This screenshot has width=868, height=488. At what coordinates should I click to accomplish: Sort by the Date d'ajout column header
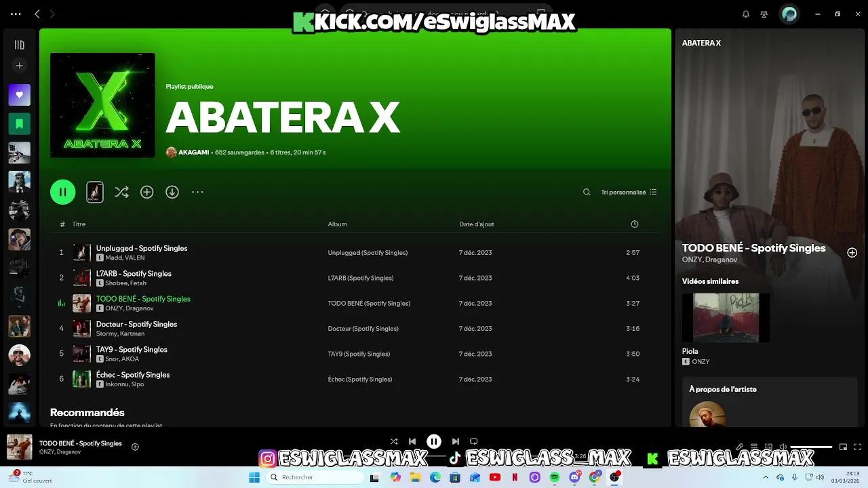click(x=477, y=224)
